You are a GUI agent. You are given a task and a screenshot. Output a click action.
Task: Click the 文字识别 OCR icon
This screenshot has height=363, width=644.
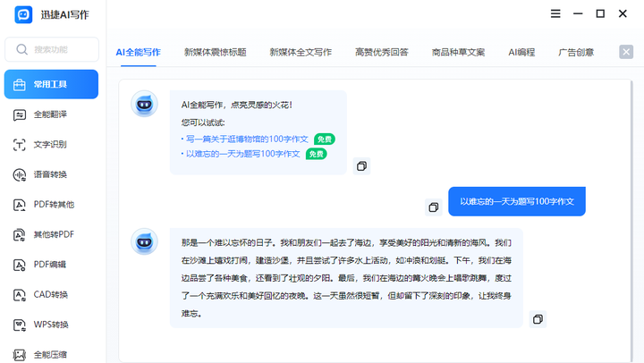tap(20, 145)
